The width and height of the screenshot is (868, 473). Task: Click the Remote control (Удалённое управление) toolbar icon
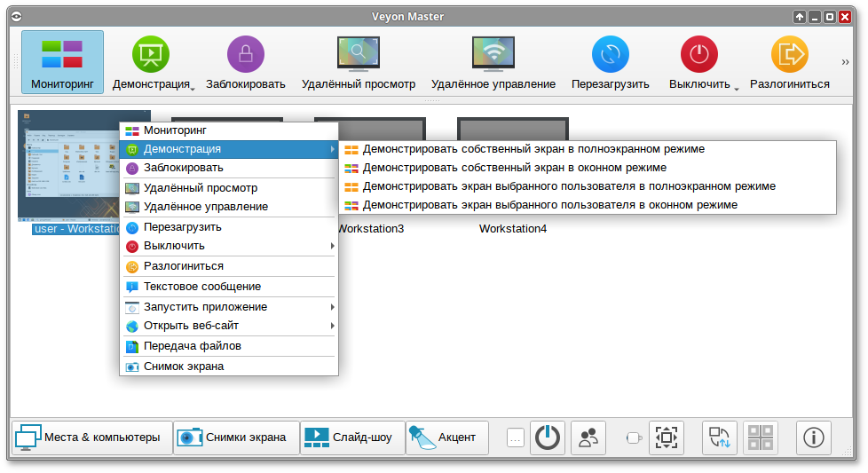(493, 55)
